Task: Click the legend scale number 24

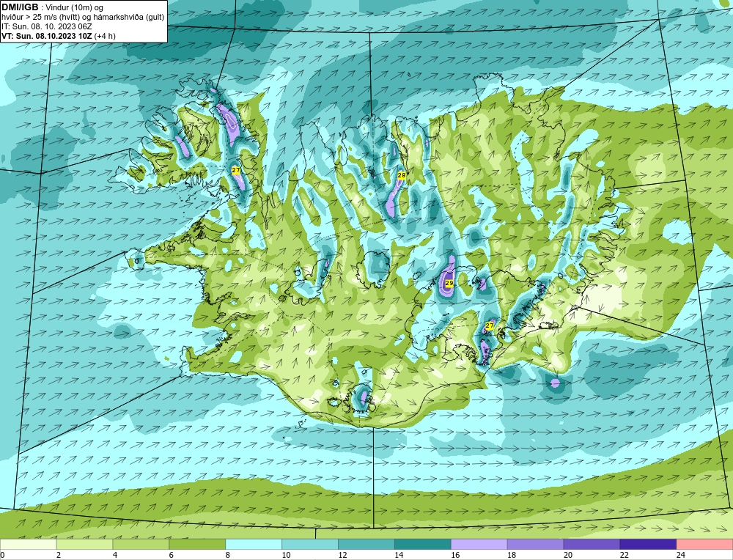Action: [x=681, y=555]
